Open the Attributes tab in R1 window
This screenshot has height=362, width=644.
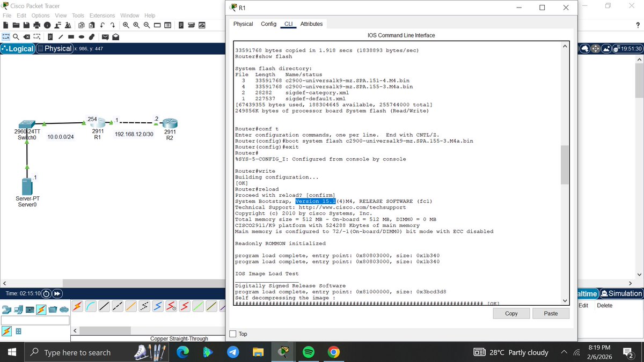point(311,24)
